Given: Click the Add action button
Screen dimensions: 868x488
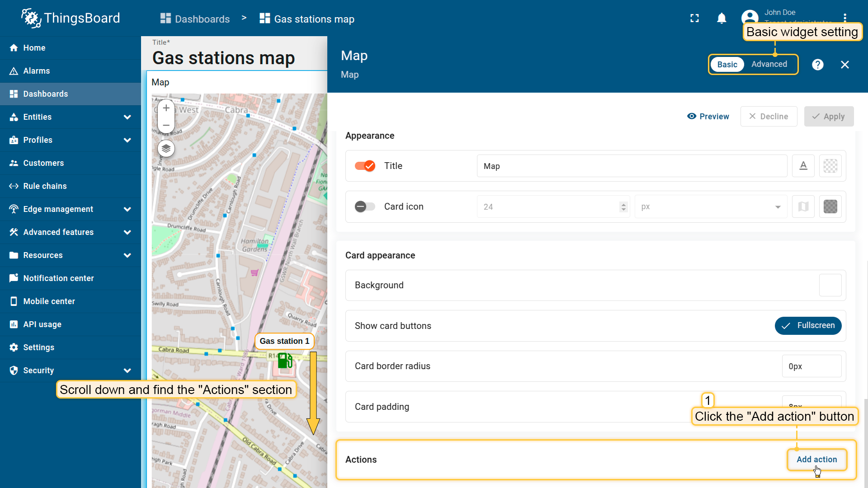Looking at the screenshot, I should pos(816,460).
